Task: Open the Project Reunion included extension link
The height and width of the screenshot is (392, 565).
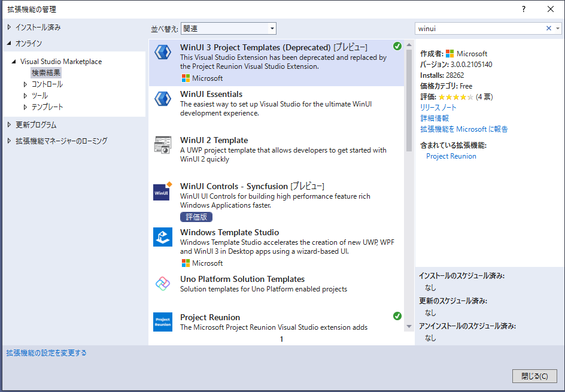Action: click(x=451, y=156)
